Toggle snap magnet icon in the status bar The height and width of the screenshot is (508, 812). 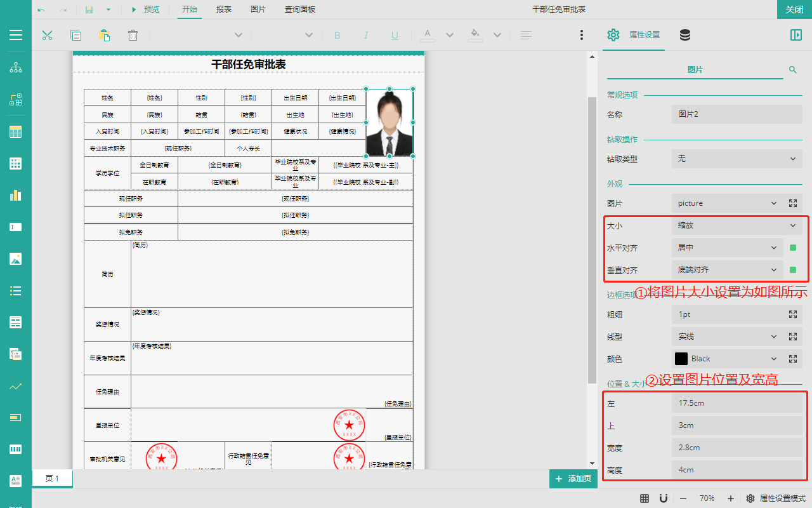663,498
